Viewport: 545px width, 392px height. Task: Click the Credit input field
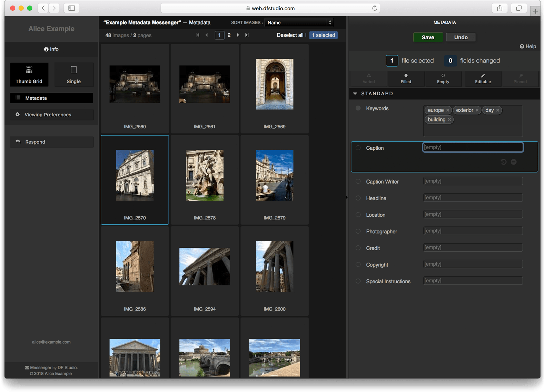[473, 247]
